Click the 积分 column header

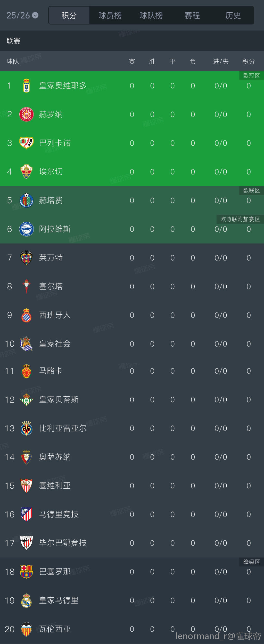coord(249,61)
